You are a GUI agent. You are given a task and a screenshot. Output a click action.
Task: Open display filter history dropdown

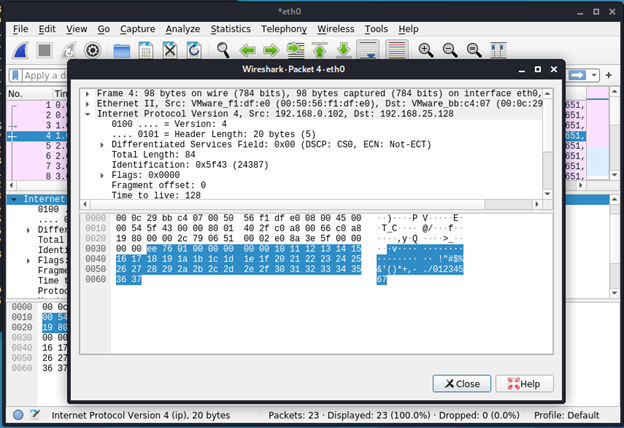(x=594, y=75)
